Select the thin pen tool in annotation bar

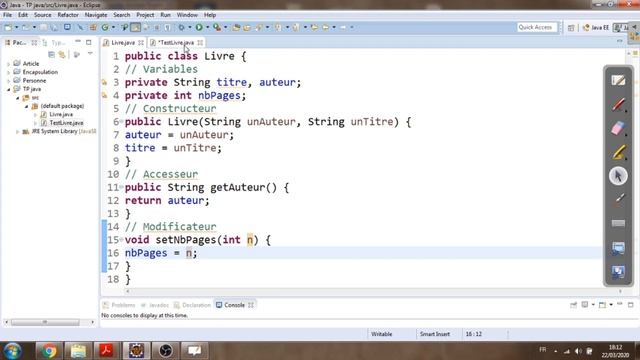(x=619, y=199)
